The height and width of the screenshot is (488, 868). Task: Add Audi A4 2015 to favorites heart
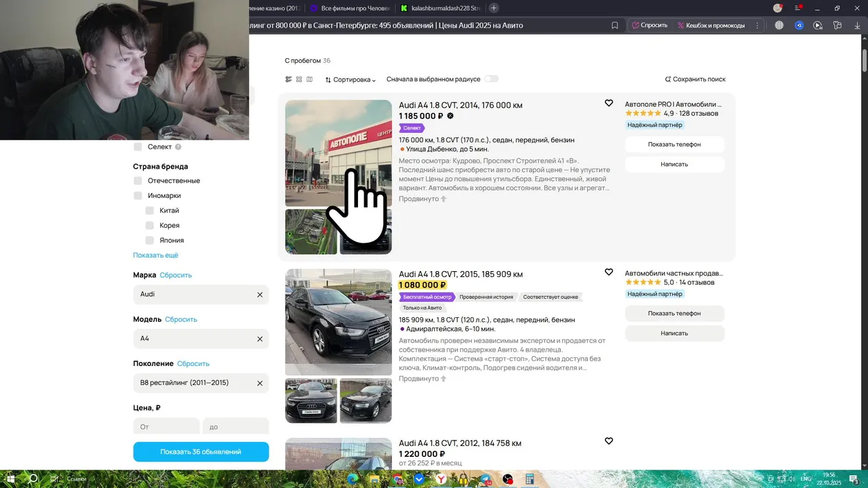(608, 272)
